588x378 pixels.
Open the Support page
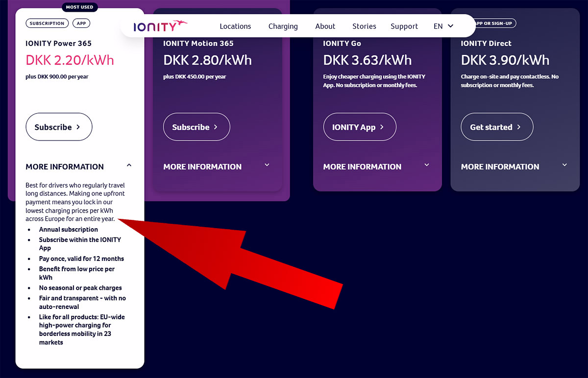click(404, 26)
